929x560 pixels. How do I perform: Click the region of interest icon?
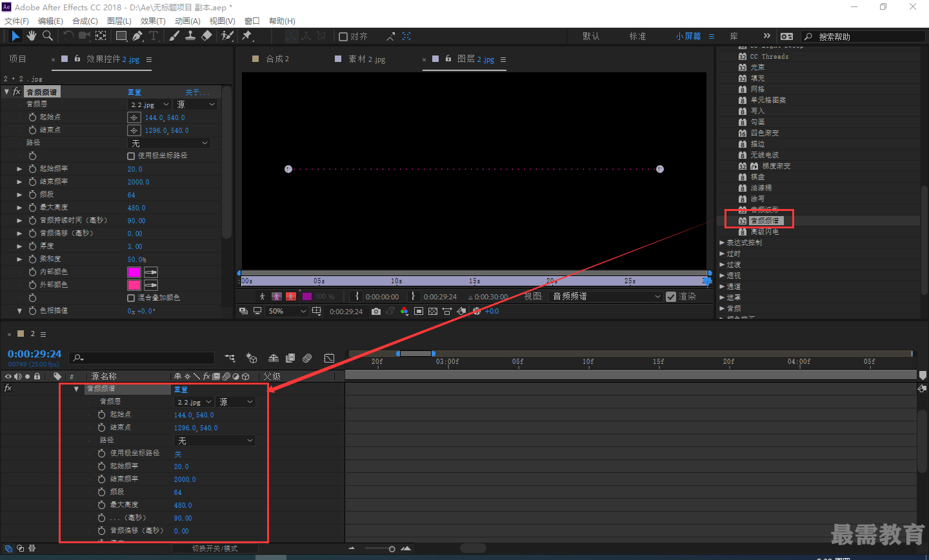coord(419,311)
